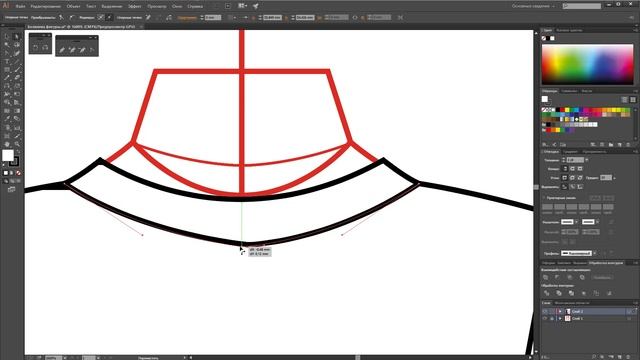Choose round join corner in Stroke panel
Viewport: 640px width, 360px height.
pos(572,178)
